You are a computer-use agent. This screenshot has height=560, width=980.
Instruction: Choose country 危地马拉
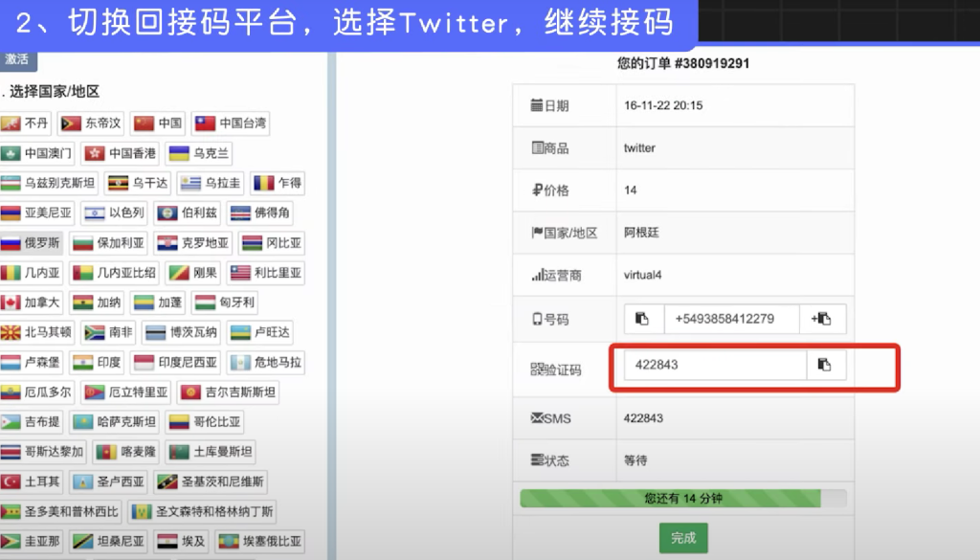pos(266,363)
